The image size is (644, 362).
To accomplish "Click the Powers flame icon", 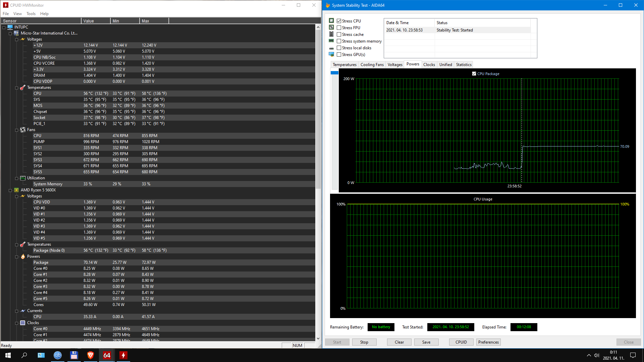I will pos(23,256).
